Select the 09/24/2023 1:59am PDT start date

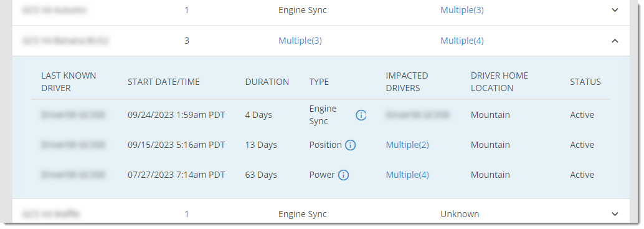click(177, 115)
